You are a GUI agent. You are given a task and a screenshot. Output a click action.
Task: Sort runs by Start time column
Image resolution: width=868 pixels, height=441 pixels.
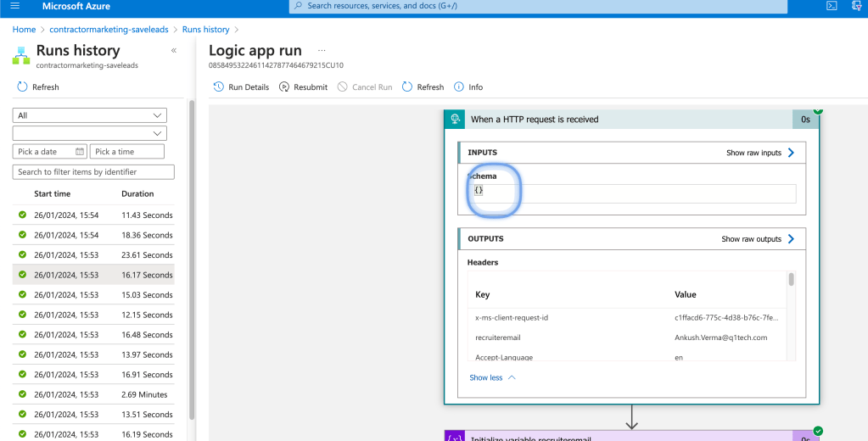pyautogui.click(x=52, y=193)
